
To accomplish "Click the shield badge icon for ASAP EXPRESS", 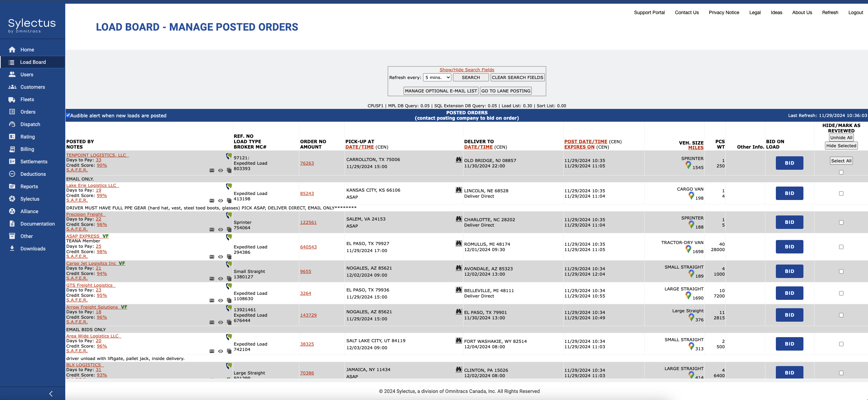I will point(229,237).
